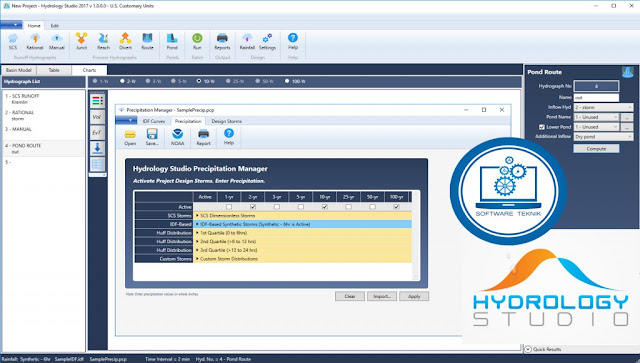The width and height of the screenshot is (640, 363).
Task: Select the SCS runoff hydrograph tool
Action: tap(13, 42)
